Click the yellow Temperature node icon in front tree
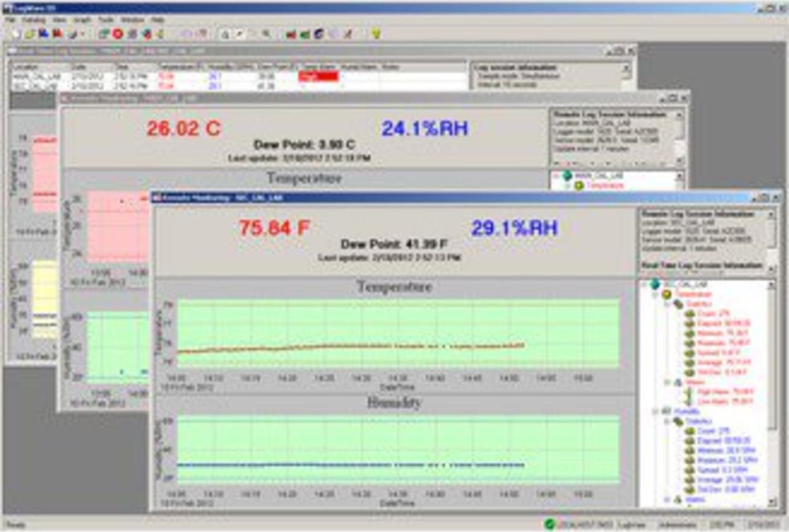Image resolution: width=789 pixels, height=532 pixels. point(667,294)
